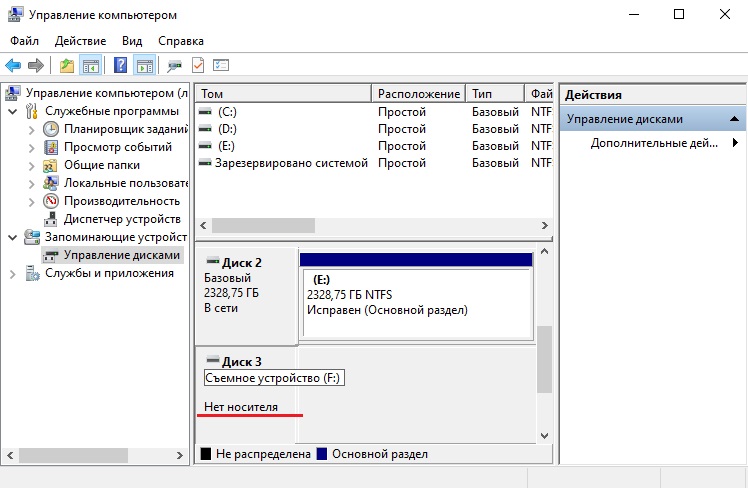Click the volume list horizontal scrollbar thumb
The width and height of the screenshot is (748, 488).
(263, 226)
